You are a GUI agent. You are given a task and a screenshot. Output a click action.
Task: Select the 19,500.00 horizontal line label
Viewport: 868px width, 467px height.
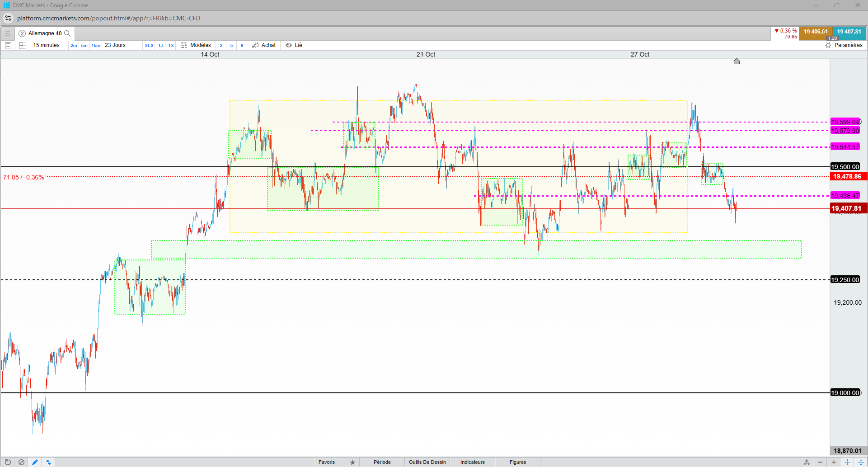coord(845,167)
